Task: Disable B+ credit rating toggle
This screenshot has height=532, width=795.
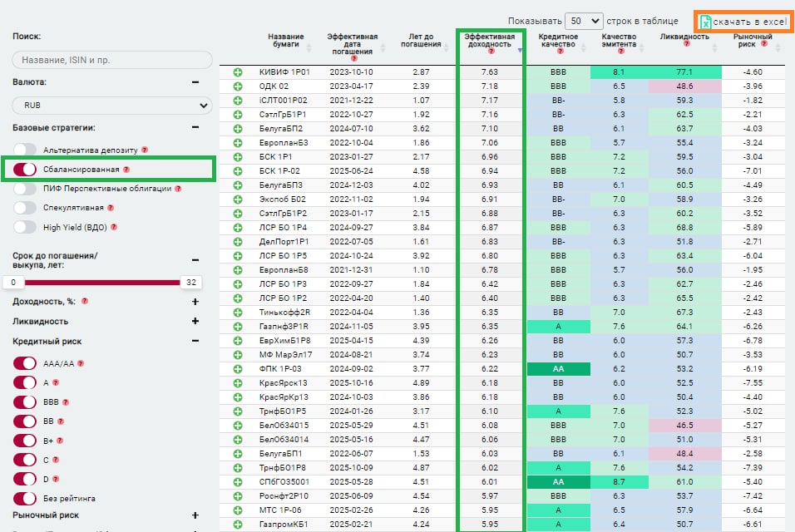Action: pyautogui.click(x=25, y=441)
